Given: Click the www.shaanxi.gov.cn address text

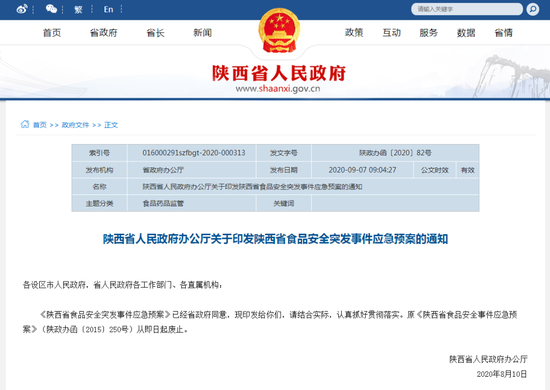Looking at the screenshot, I should point(278,89).
